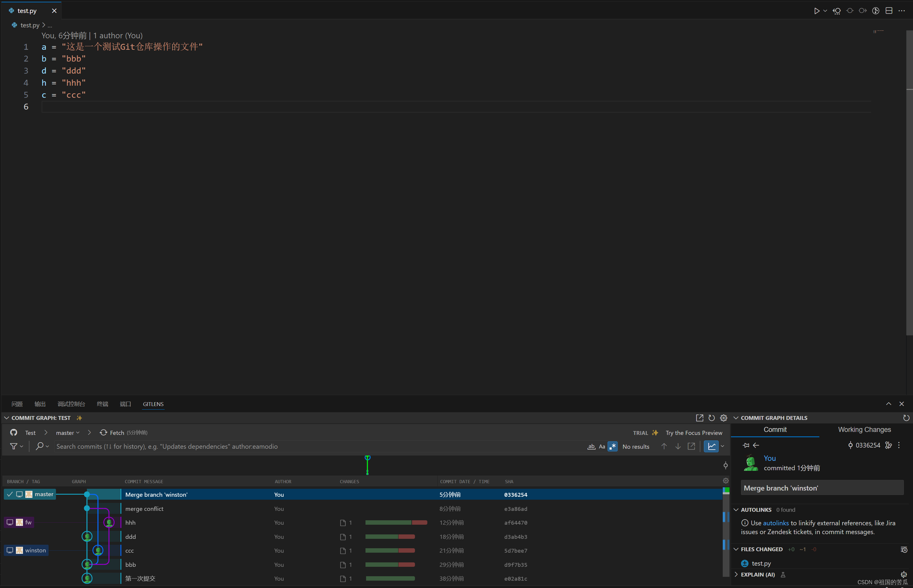The height and width of the screenshot is (588, 913).
Task: Focus the Search commits input field
Action: click(320, 446)
